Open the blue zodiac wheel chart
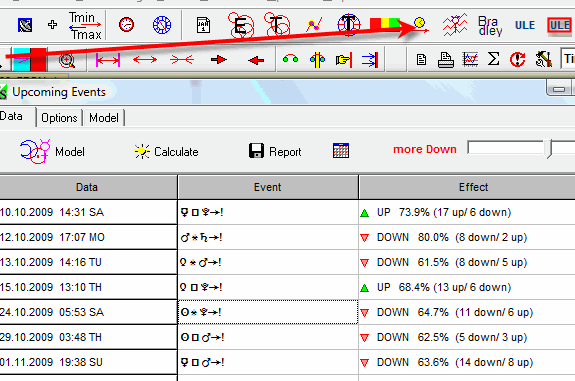Screen dimensions: 575x381 [162, 25]
